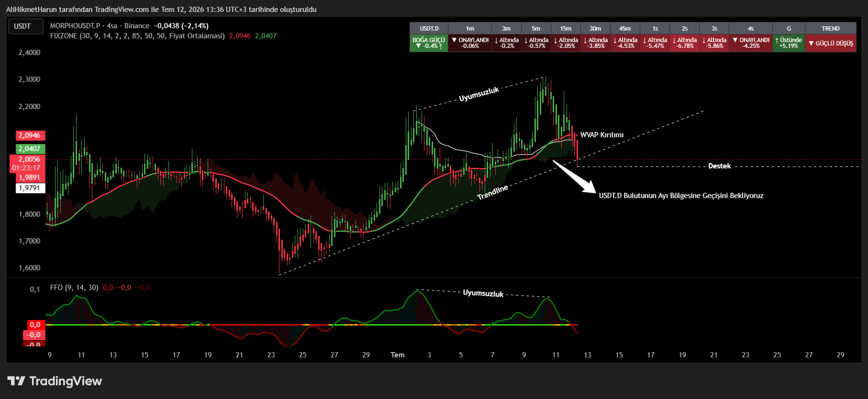Click the 2,0056 current price countdown label
The image size is (868, 399).
(x=28, y=164)
